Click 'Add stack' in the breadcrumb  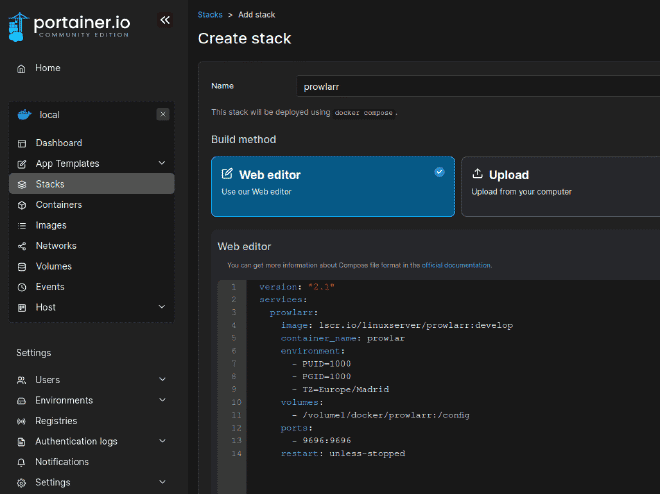(x=256, y=15)
